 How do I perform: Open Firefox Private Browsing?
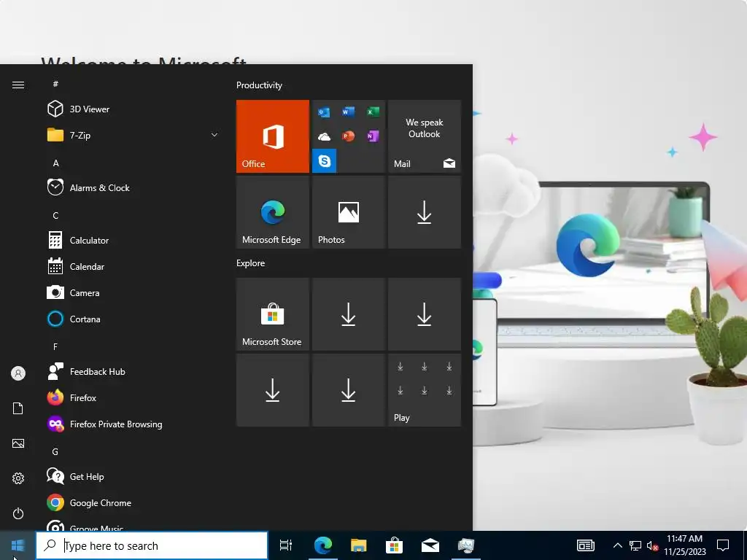pos(133,424)
